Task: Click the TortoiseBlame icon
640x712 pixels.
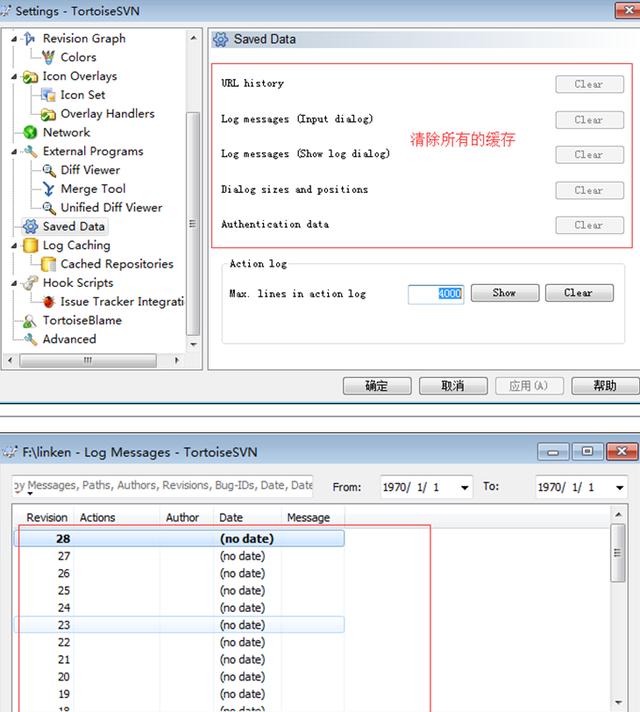Action: (x=30, y=321)
